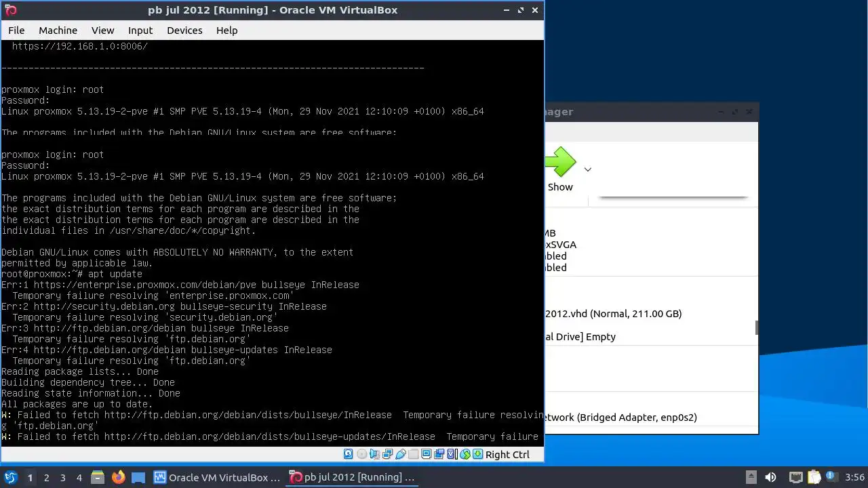Click the Right Ctrl host key label

point(507,455)
